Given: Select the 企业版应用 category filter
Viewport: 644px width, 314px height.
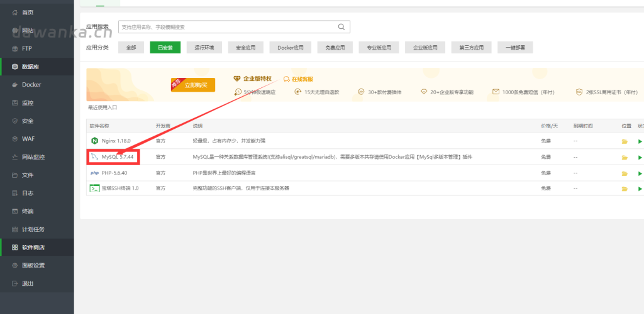Looking at the screenshot, I should point(425,48).
